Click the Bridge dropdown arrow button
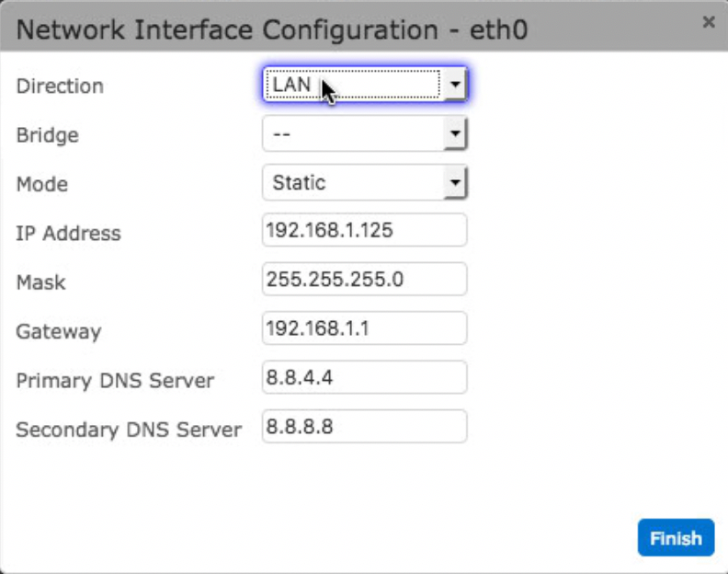Viewport: 728px width, 574px height. (455, 134)
